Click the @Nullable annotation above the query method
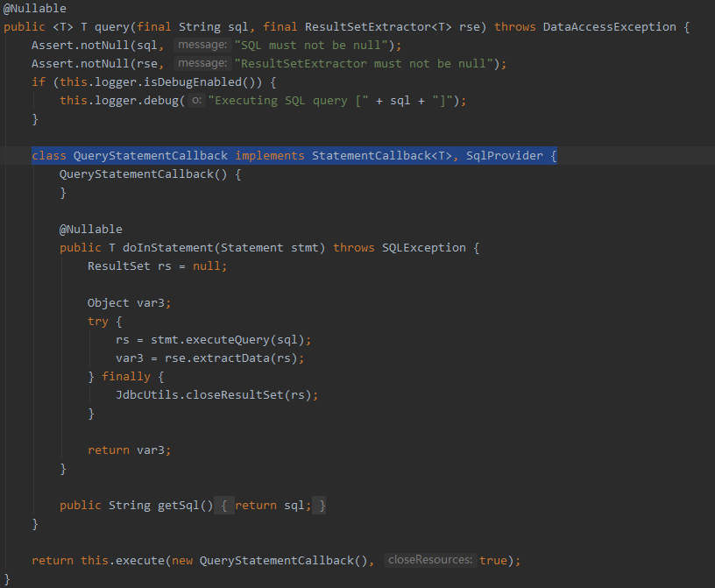This screenshot has width=715, height=588. click(35, 9)
